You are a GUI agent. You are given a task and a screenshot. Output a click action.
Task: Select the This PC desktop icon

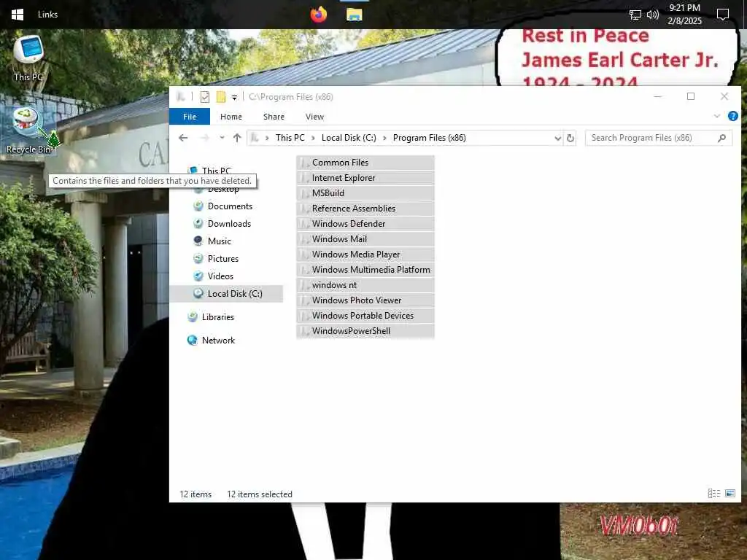click(28, 58)
